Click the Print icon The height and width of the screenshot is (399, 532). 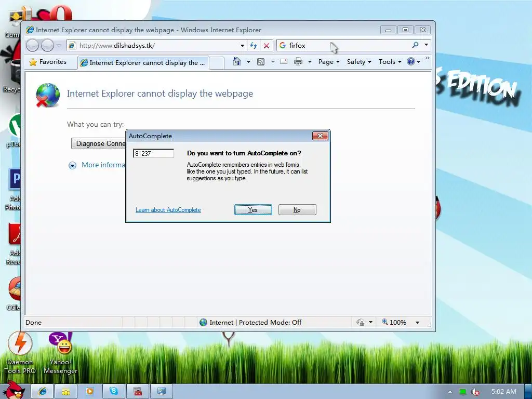tap(298, 61)
